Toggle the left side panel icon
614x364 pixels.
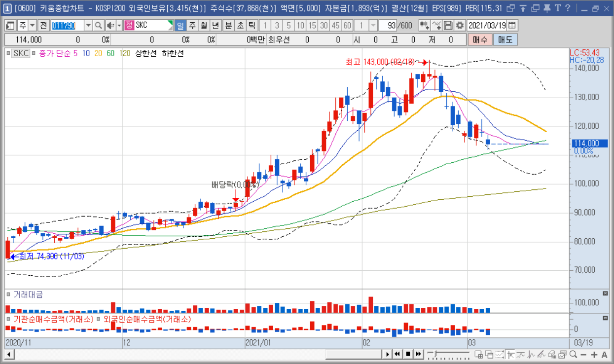10,25
